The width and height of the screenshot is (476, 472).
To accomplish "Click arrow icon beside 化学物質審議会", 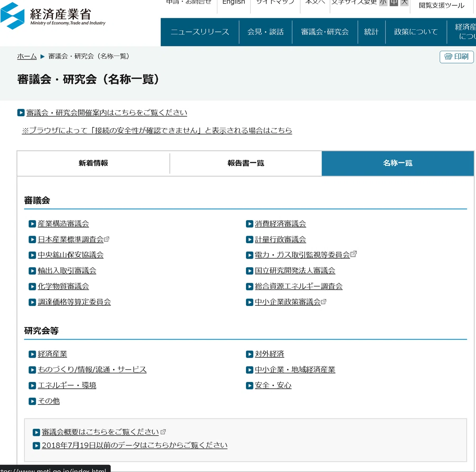I will click(32, 287).
